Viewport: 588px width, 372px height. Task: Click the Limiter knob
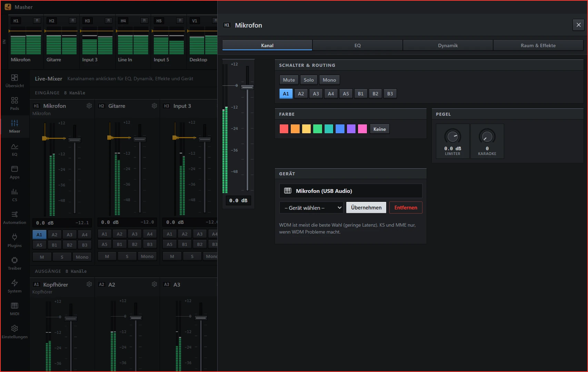coord(452,136)
